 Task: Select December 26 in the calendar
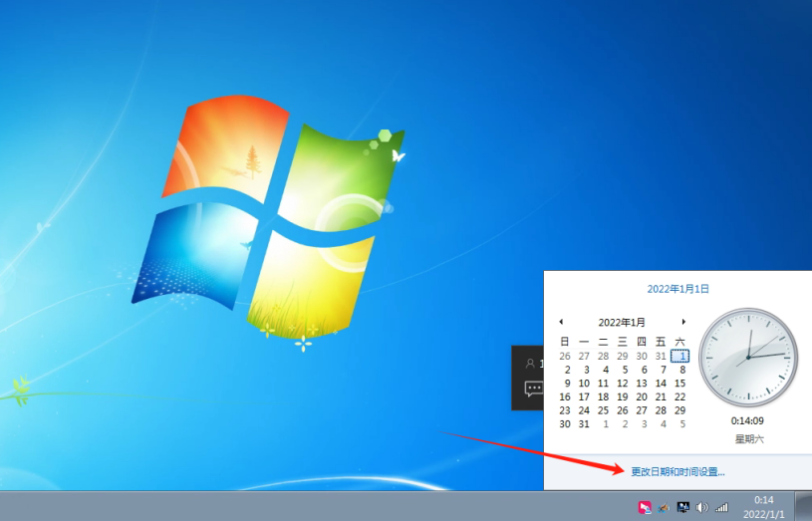click(565, 357)
